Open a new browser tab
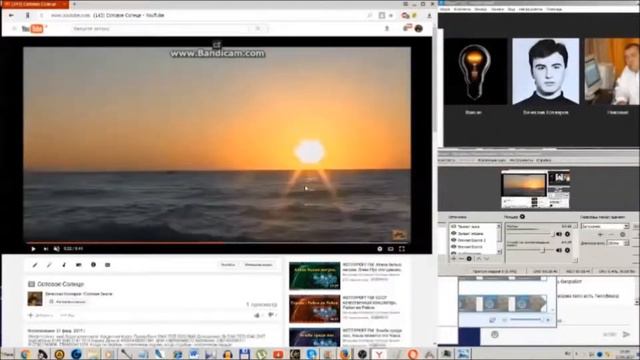Image resolution: width=640 pixels, height=360 pixels. pyautogui.click(x=74, y=4)
